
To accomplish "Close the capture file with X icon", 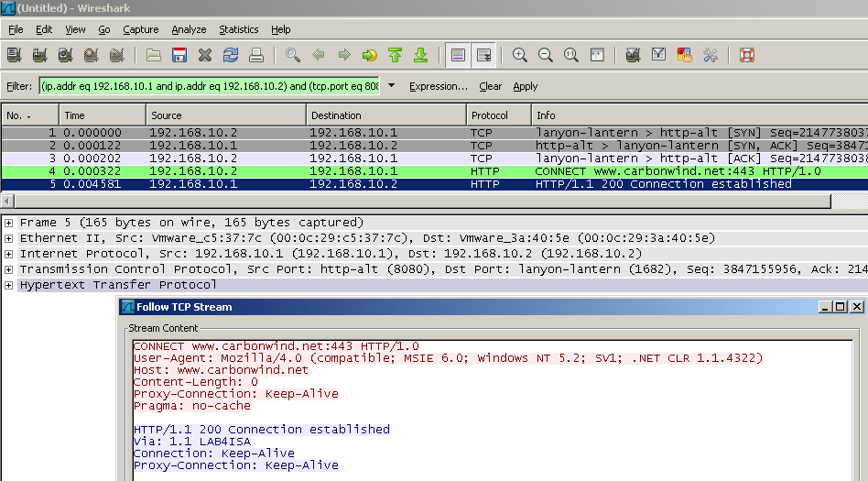I will [x=205, y=55].
